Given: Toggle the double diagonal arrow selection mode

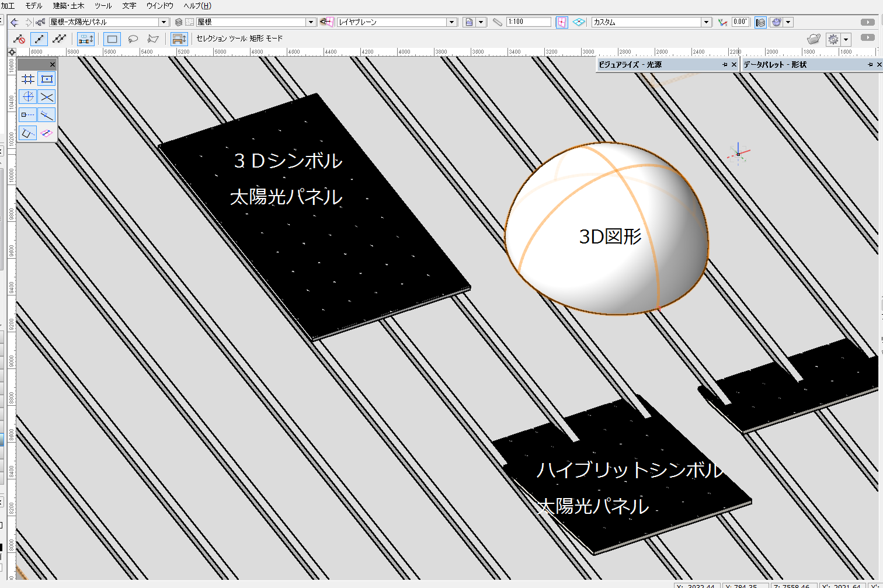Looking at the screenshot, I should [59, 39].
